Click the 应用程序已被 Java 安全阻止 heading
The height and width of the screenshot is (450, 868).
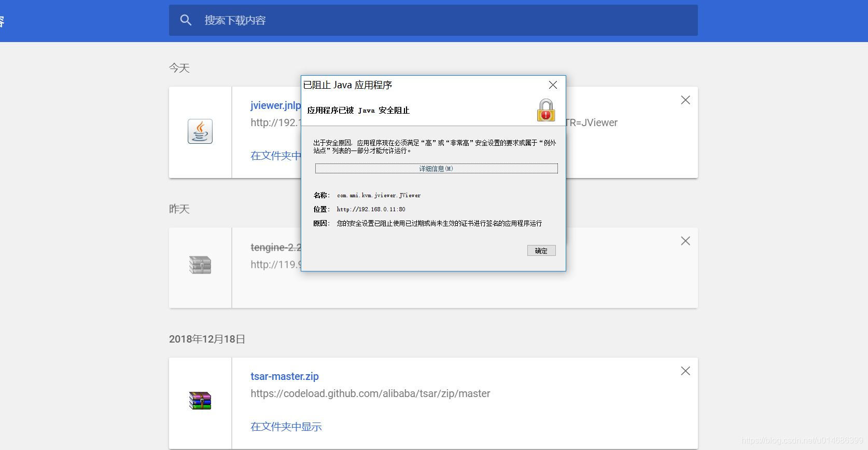(358, 110)
